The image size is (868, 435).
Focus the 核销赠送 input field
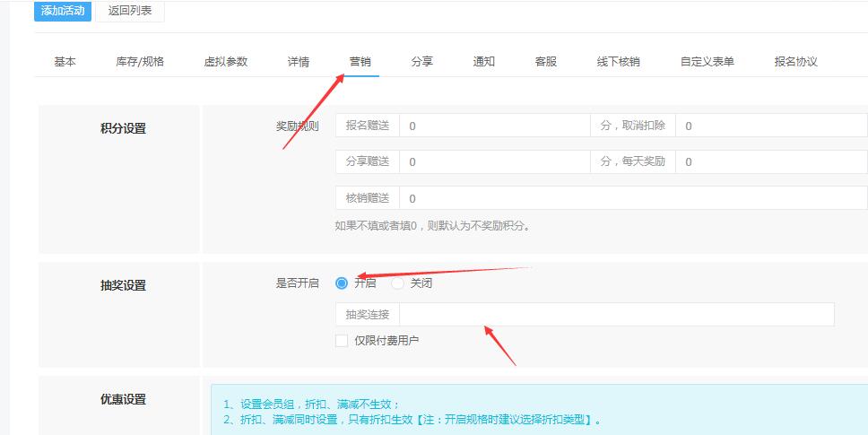coord(619,198)
